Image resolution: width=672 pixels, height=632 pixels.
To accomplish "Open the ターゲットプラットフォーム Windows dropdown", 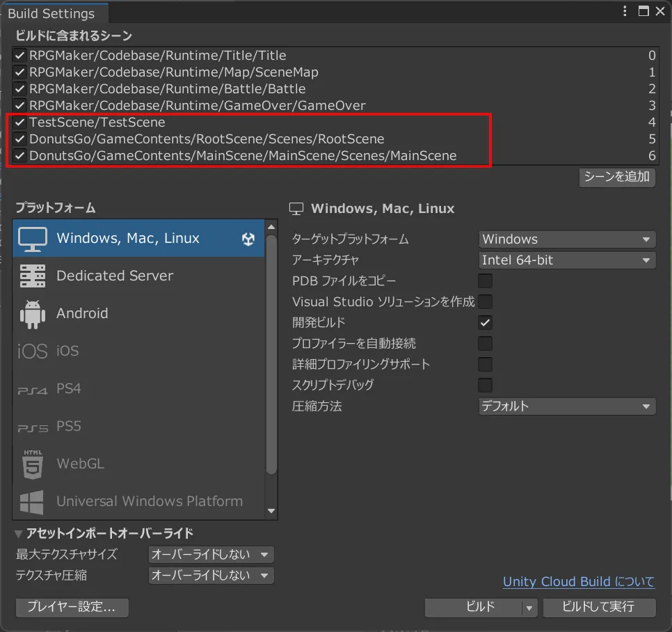I will click(567, 239).
